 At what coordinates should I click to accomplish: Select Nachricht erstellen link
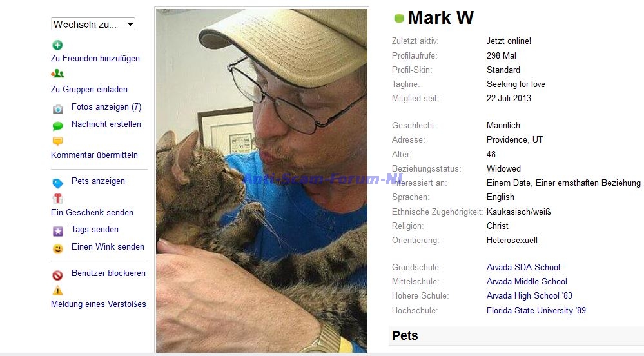[x=106, y=124]
